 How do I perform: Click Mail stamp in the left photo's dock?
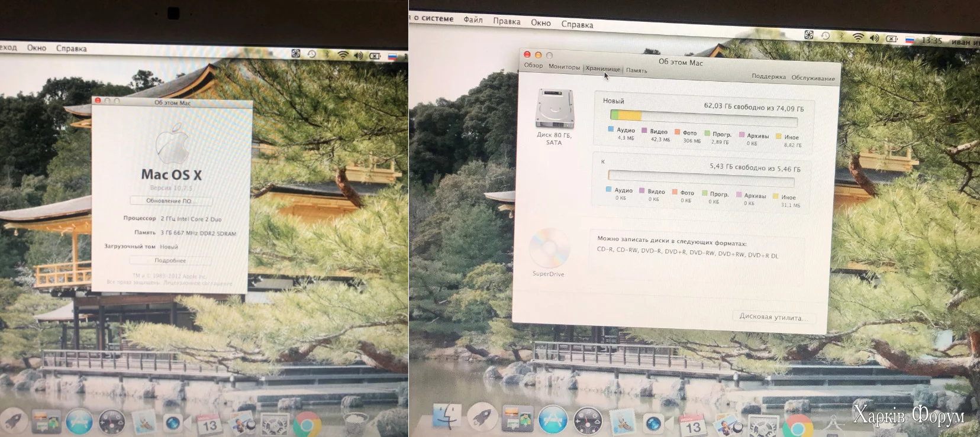(144, 423)
